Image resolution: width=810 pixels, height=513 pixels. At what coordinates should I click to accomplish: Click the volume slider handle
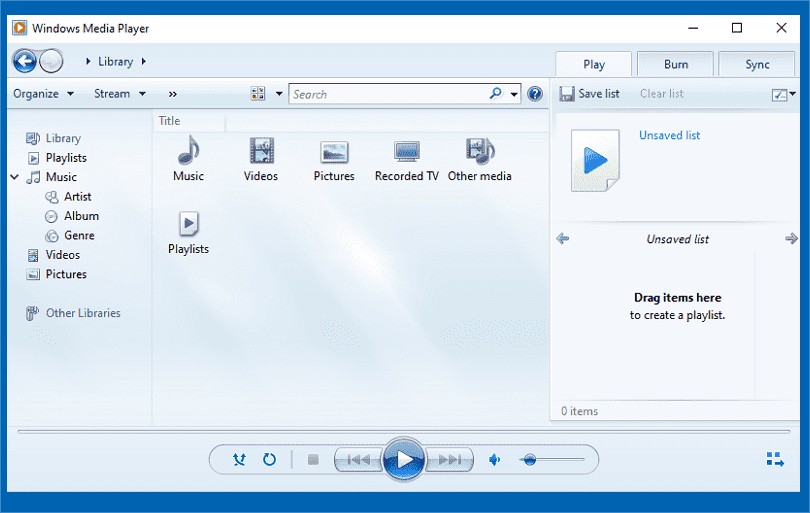(x=529, y=459)
